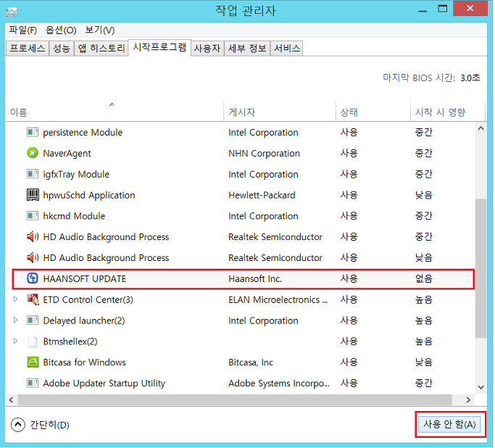Expand the Btmshellex(2) group
The height and width of the screenshot is (448, 495).
click(x=15, y=341)
